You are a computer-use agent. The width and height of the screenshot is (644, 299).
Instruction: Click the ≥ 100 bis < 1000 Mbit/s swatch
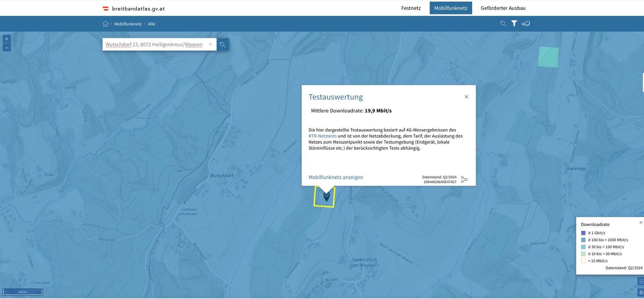coord(583,240)
